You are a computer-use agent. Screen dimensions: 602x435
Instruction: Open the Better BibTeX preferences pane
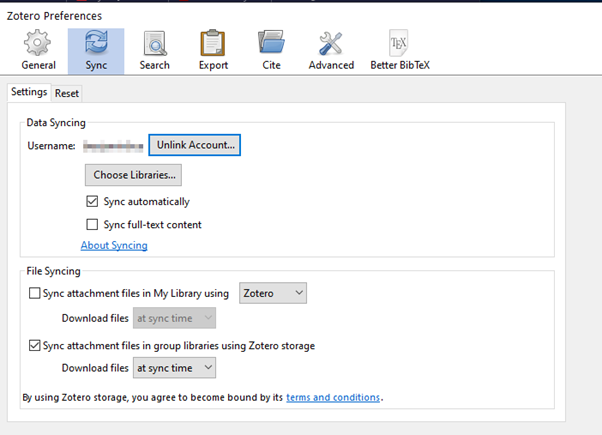pos(400,50)
